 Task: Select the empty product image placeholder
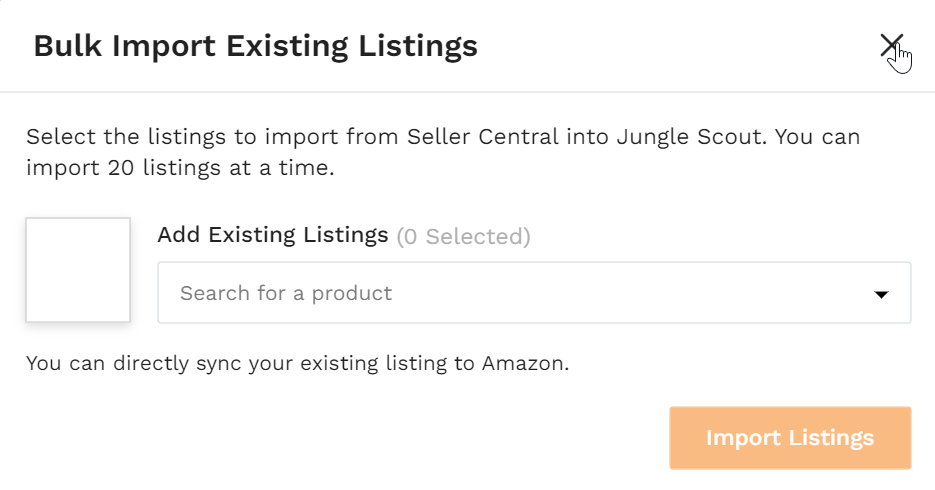[78, 270]
